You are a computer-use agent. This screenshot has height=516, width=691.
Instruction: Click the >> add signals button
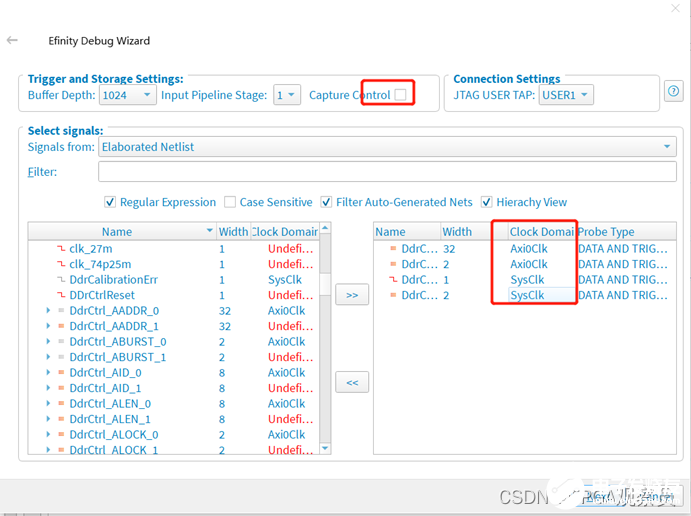[x=352, y=295]
